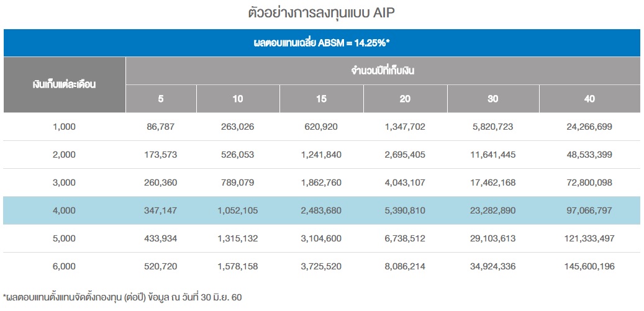Click the 6,000 monthly amount row label

point(65,266)
